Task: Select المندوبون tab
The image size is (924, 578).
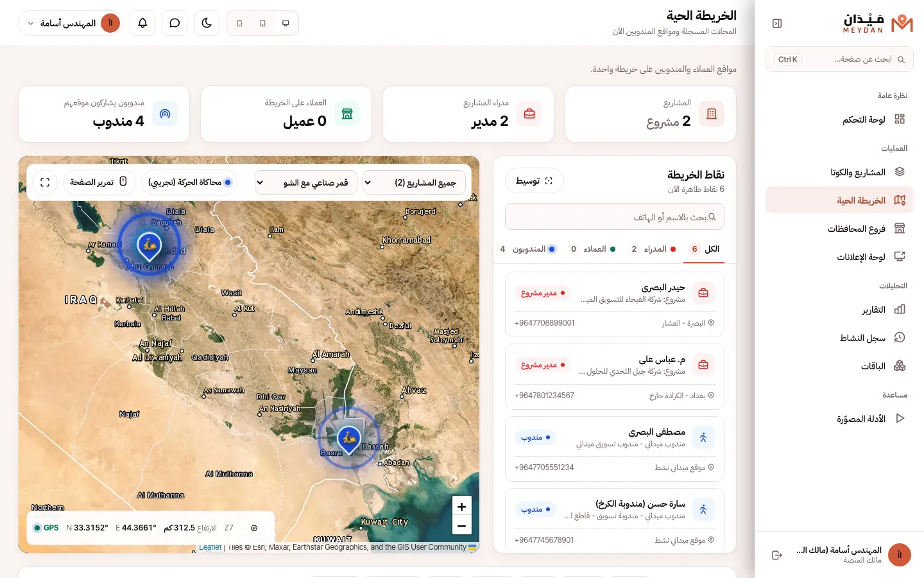Action: [528, 249]
